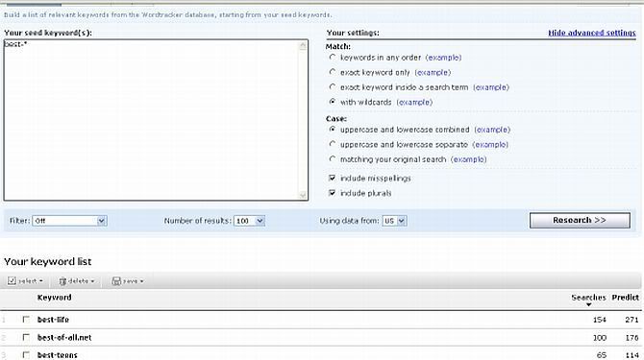
Task: Select 'exact keyword only' match option
Action: pos(333,72)
